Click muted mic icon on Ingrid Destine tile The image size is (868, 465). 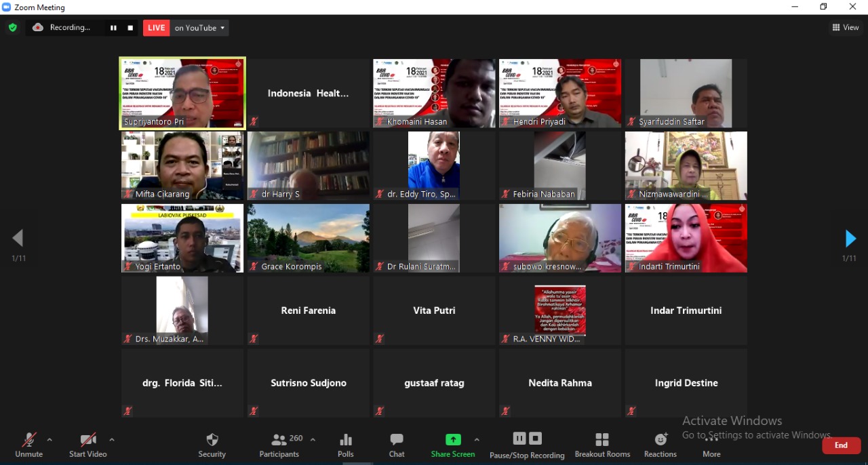pyautogui.click(x=631, y=411)
